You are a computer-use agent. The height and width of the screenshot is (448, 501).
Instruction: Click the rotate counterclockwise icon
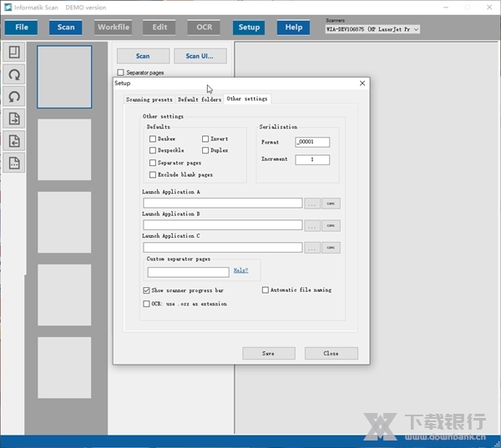coord(14,97)
